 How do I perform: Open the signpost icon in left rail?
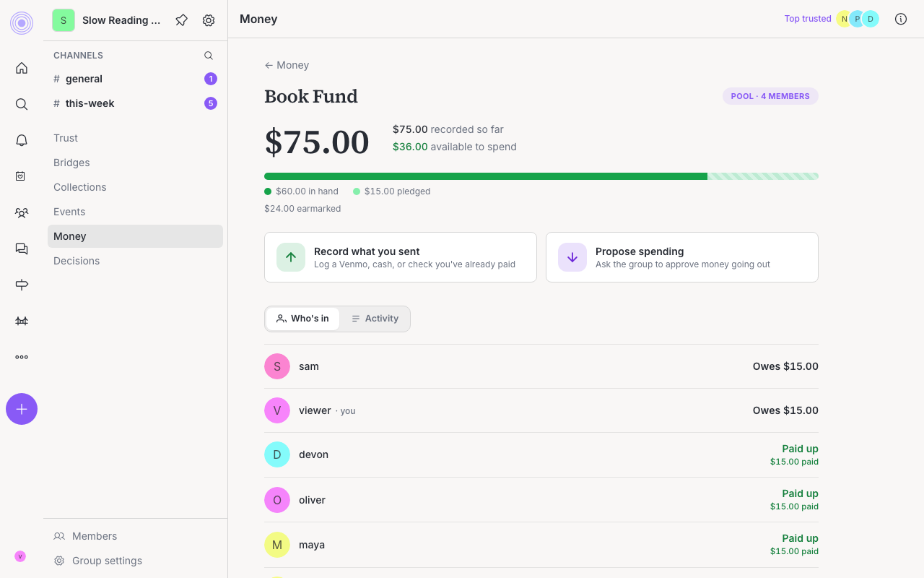point(22,285)
